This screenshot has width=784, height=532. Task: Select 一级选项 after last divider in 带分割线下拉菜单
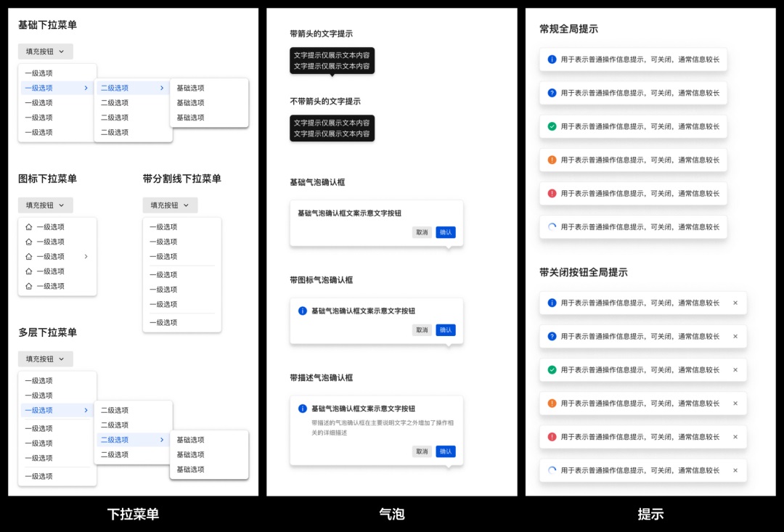pos(182,322)
